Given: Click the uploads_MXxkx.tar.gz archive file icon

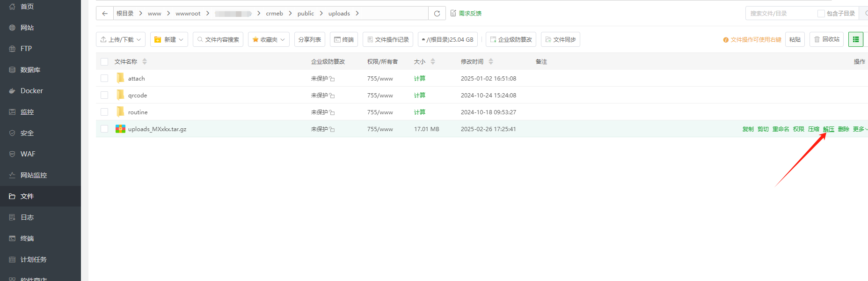Looking at the screenshot, I should (x=120, y=129).
